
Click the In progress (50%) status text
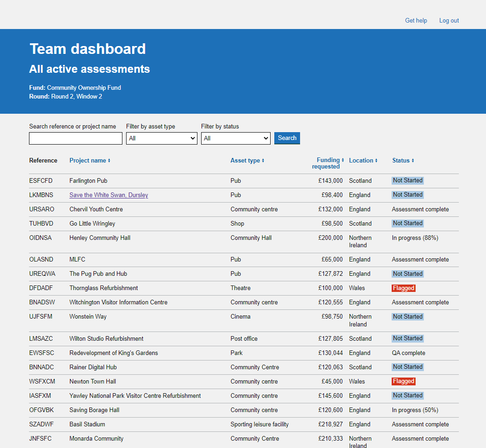pos(415,410)
